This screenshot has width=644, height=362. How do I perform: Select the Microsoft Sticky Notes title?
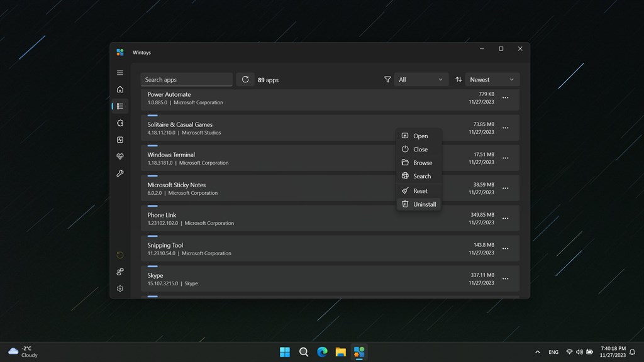coord(177,185)
